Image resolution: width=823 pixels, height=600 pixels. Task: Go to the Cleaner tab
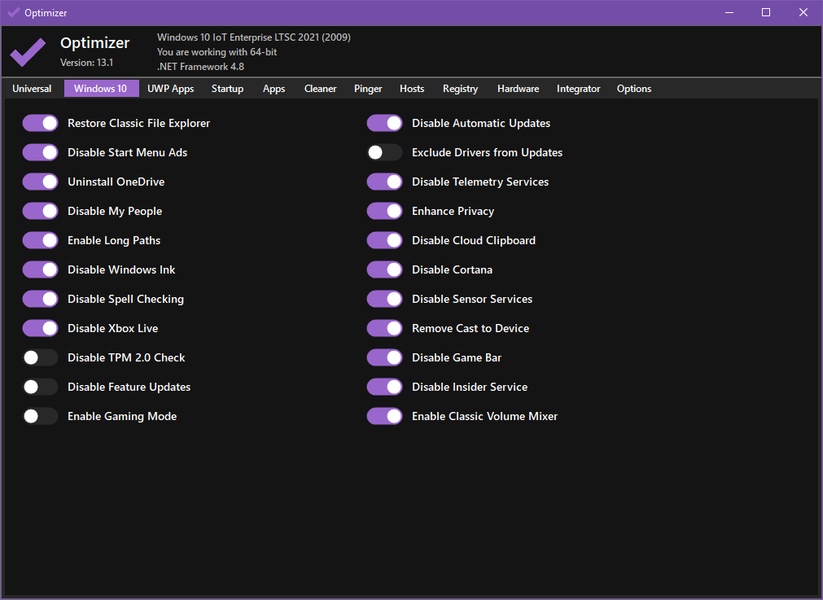[x=320, y=89]
